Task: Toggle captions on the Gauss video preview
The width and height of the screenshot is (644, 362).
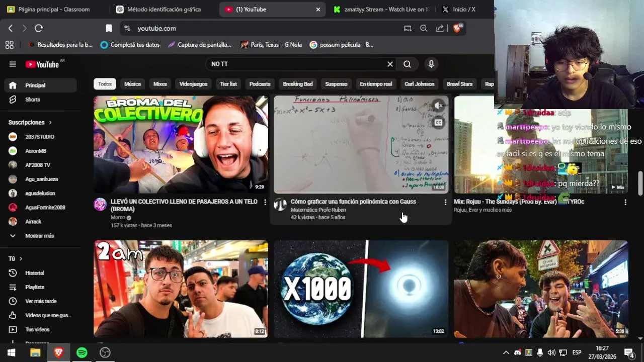Action: click(x=438, y=122)
